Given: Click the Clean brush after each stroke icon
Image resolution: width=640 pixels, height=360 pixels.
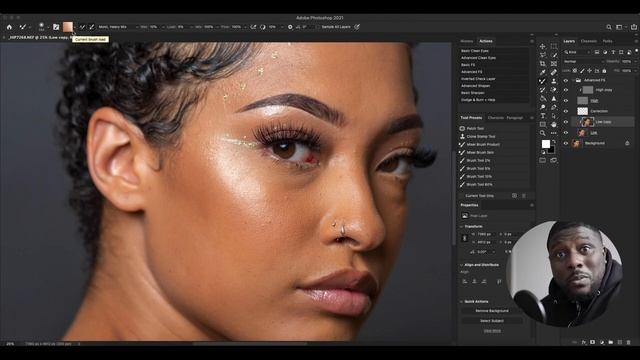Looking at the screenshot, I should pos(91,27).
